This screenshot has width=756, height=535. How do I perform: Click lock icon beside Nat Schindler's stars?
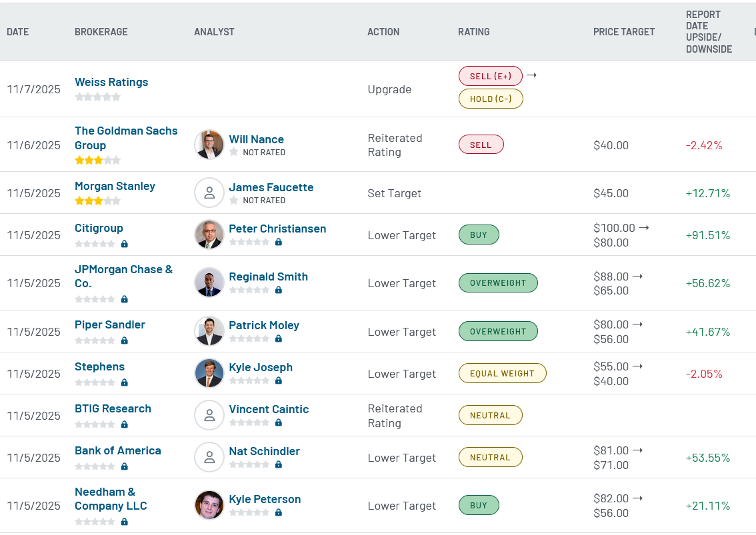pos(279,464)
